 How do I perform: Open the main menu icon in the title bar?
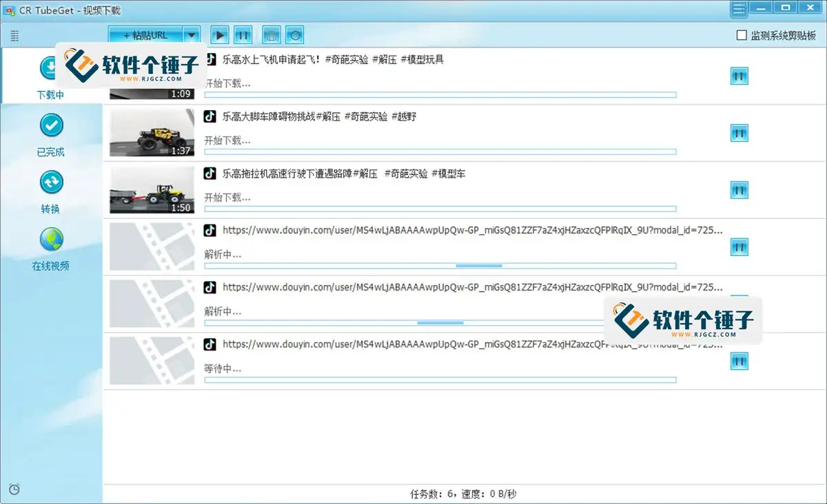click(x=739, y=9)
